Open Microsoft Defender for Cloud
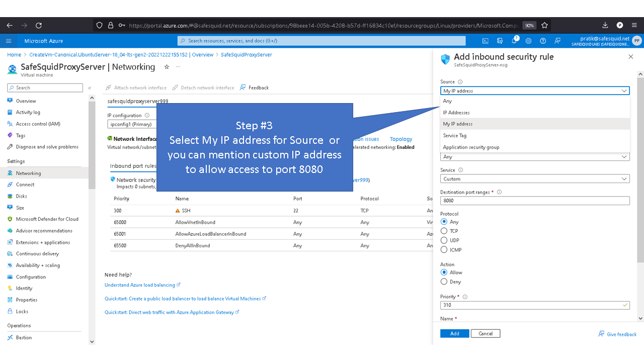644x362 pixels. point(47,219)
